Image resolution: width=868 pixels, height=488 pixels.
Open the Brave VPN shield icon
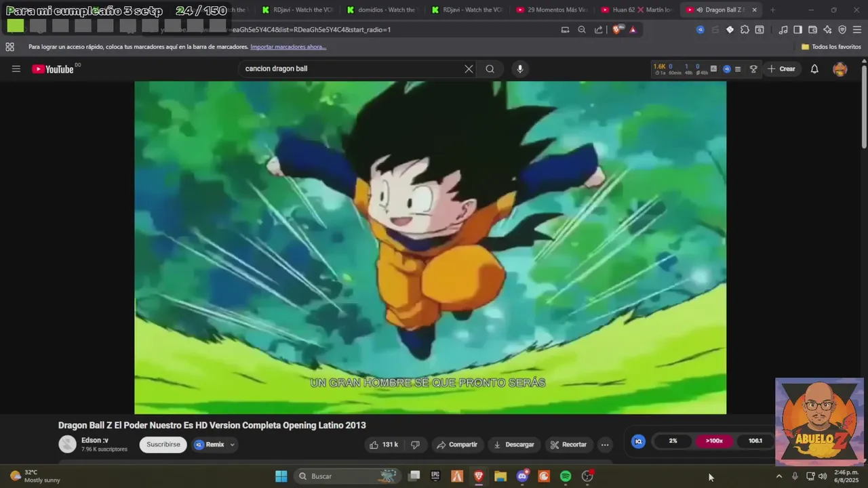click(842, 29)
